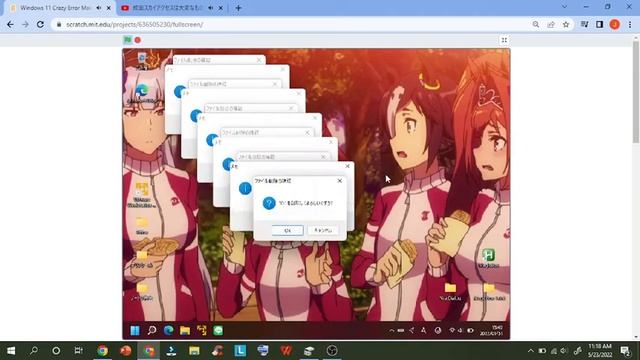Open Task View on the taskbar
The height and width of the screenshot is (360, 640).
[x=78, y=351]
